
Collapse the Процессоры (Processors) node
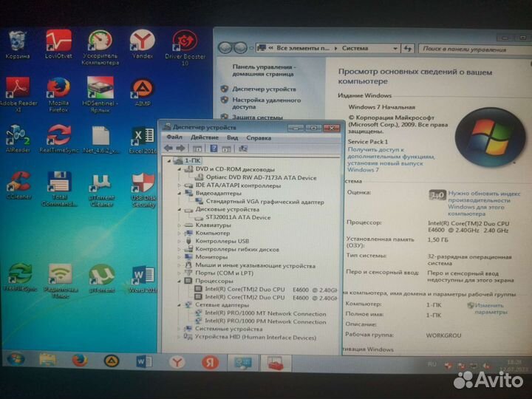point(180,281)
